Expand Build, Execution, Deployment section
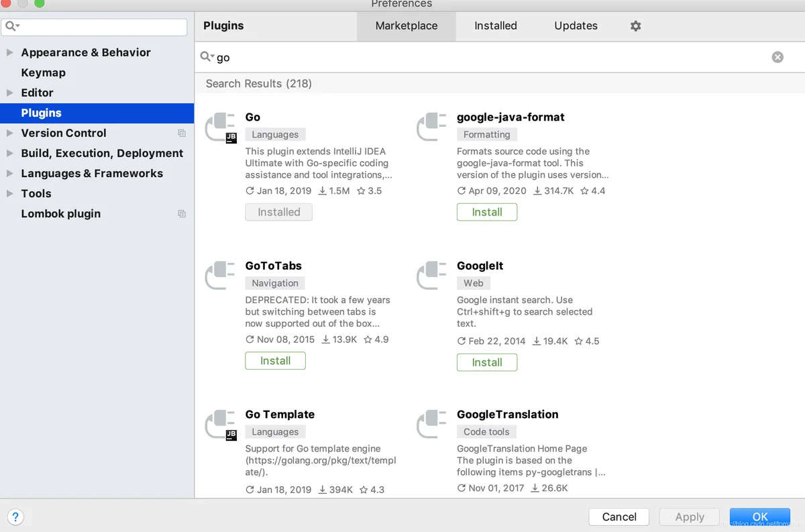The width and height of the screenshot is (805, 532). [x=9, y=153]
